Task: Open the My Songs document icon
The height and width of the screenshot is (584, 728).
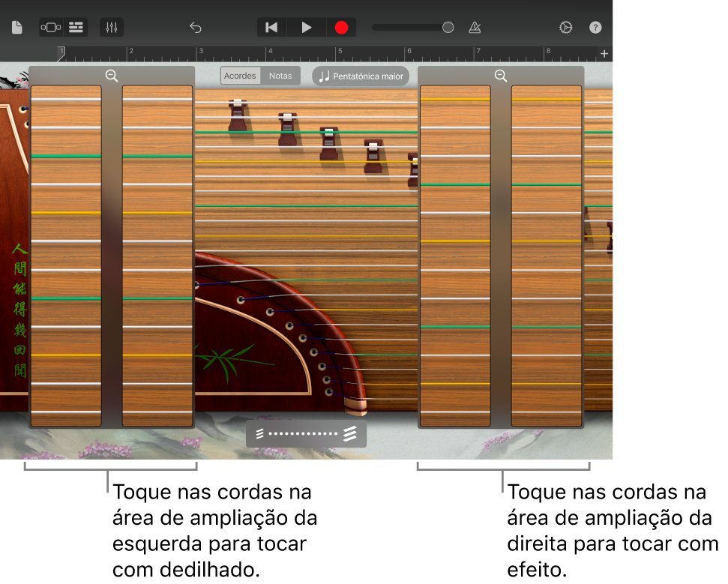Action: click(x=16, y=27)
